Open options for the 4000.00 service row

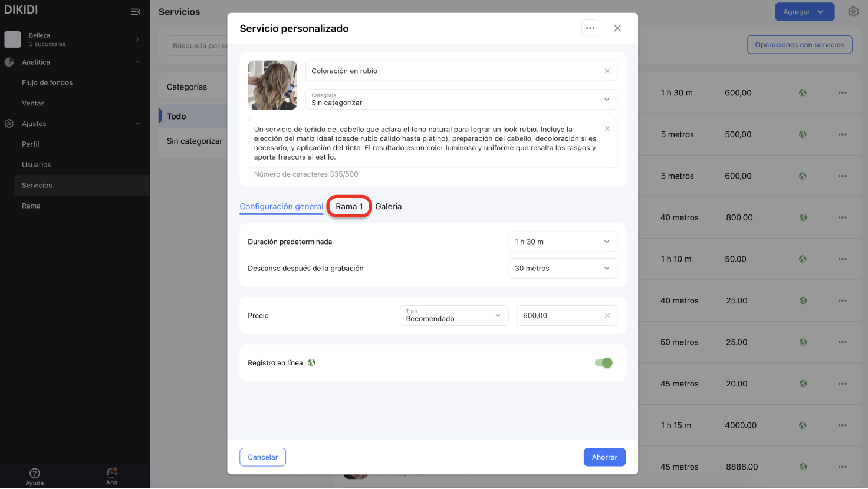click(842, 425)
